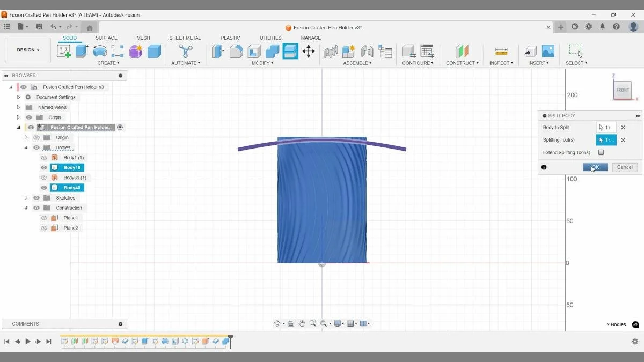Select the Combine tool
644x362 pixels.
[272, 51]
